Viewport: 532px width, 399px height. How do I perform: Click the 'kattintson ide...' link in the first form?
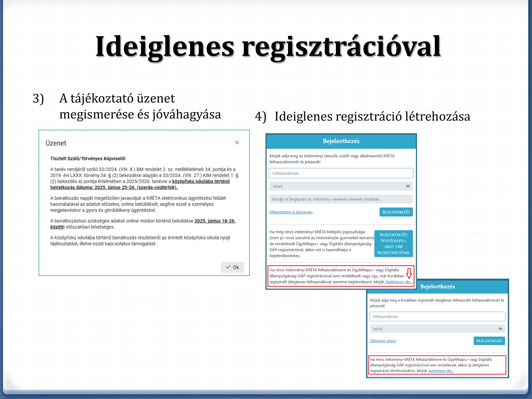tap(399, 282)
